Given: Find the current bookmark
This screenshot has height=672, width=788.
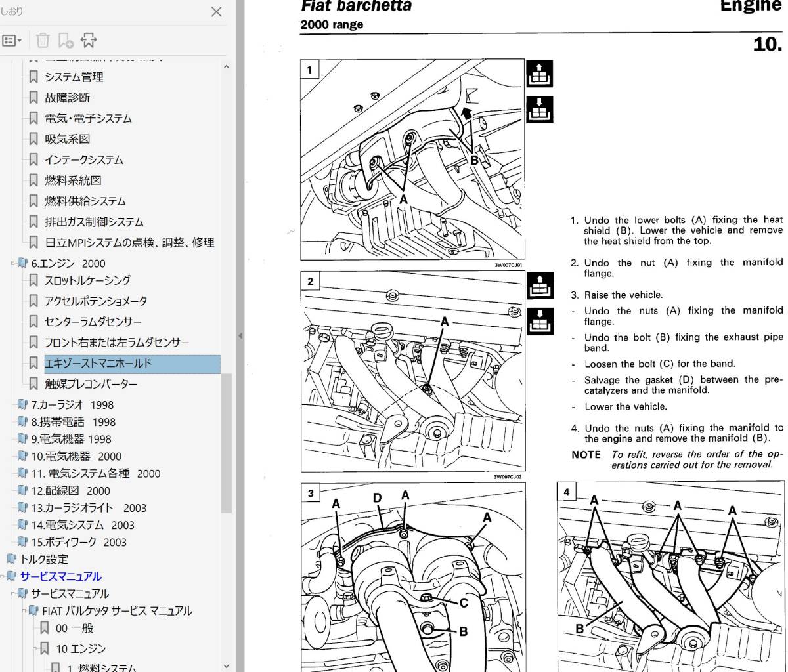Looking at the screenshot, I should coord(88,41).
